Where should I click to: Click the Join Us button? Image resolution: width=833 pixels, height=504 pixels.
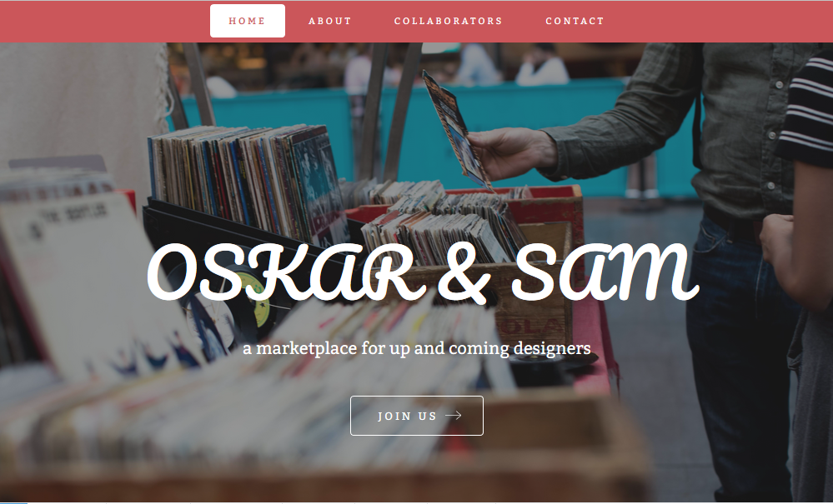(417, 416)
